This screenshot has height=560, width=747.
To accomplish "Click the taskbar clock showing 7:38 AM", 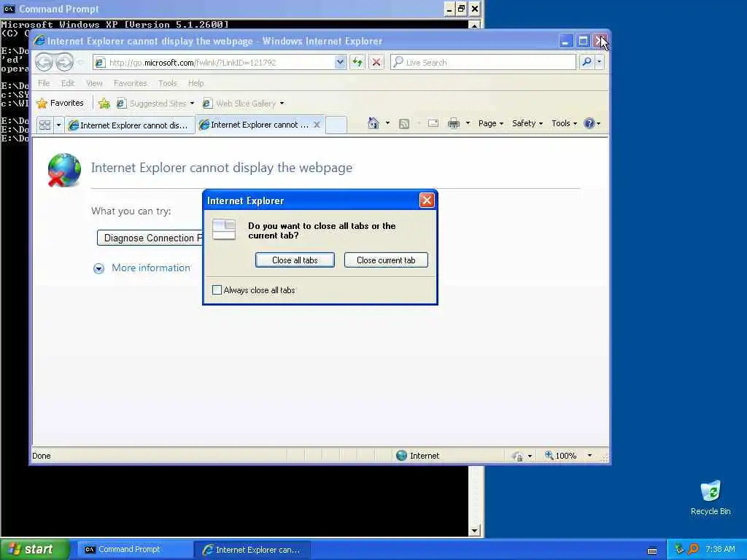I will pos(720,549).
